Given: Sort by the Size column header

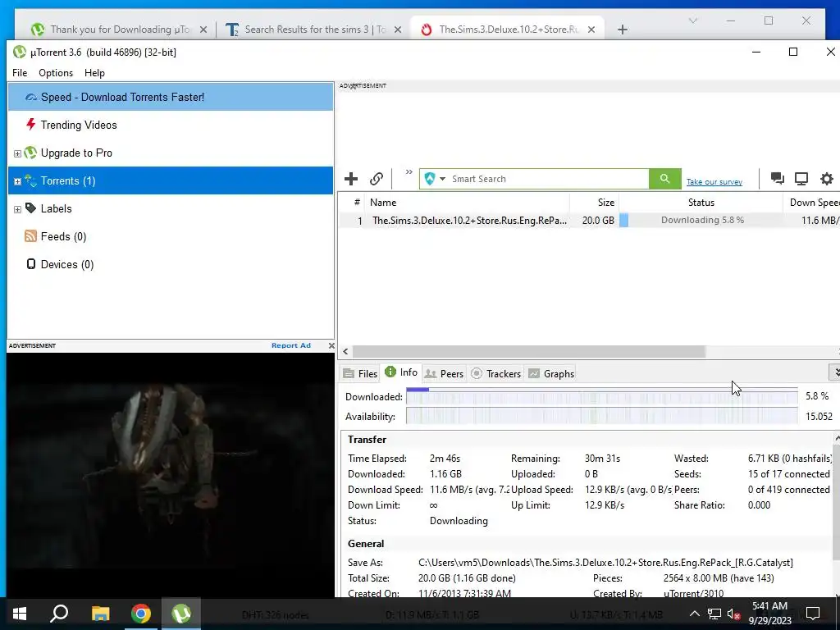Looking at the screenshot, I should click(595, 203).
